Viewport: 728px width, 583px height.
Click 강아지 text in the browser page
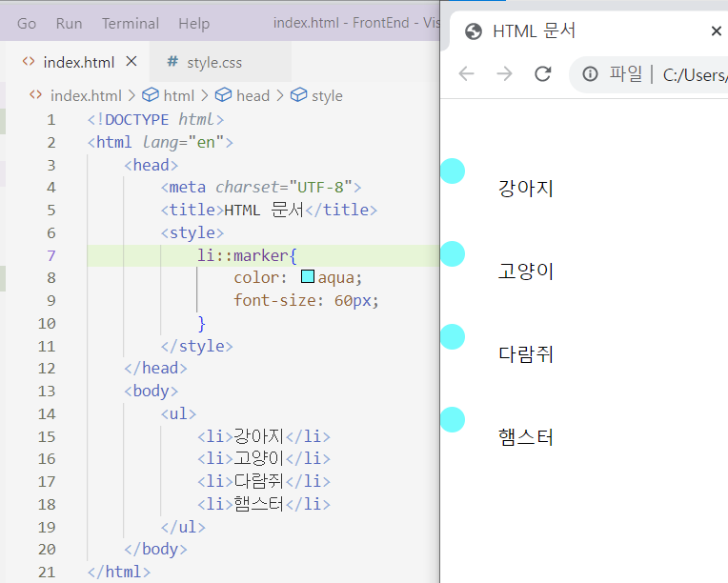[x=526, y=189]
